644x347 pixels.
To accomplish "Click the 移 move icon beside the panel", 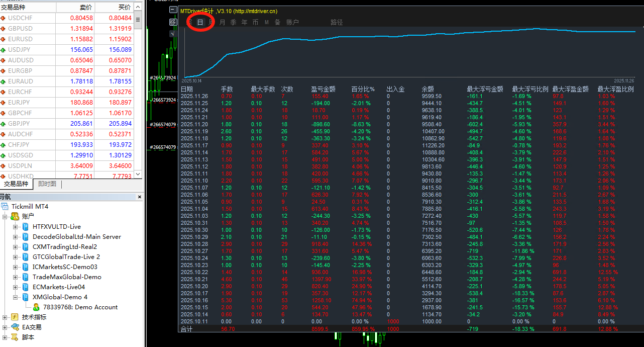I will (x=173, y=22).
